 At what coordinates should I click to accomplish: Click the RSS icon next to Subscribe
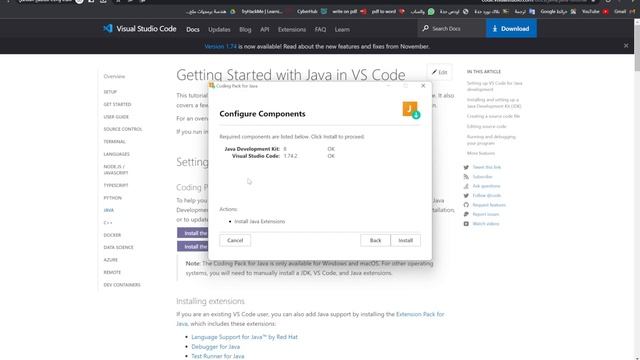pos(466,177)
